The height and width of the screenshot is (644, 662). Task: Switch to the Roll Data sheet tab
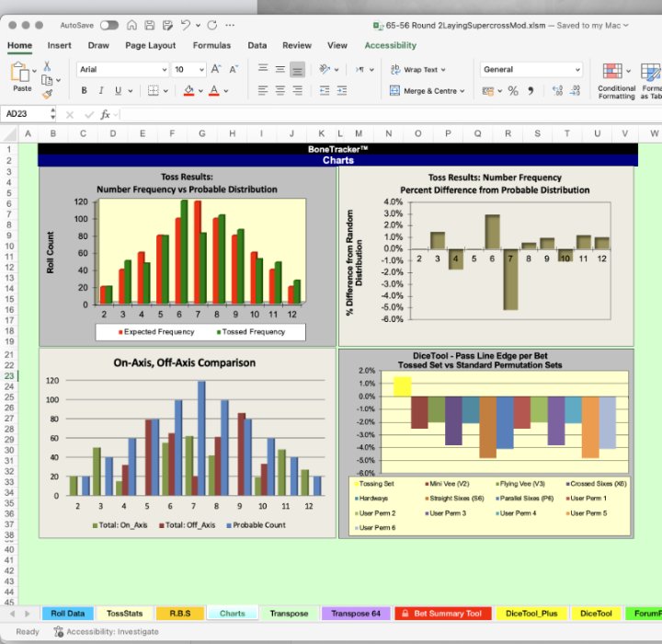click(x=67, y=613)
